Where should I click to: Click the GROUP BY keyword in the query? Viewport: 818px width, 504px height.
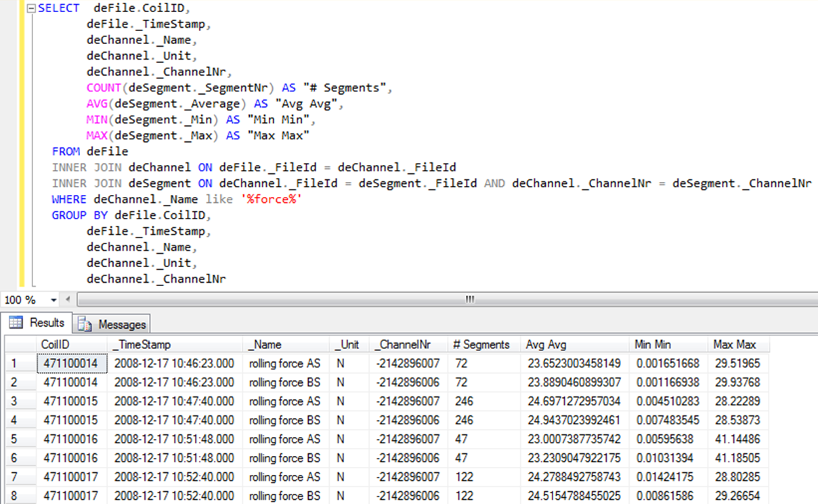[81, 215]
